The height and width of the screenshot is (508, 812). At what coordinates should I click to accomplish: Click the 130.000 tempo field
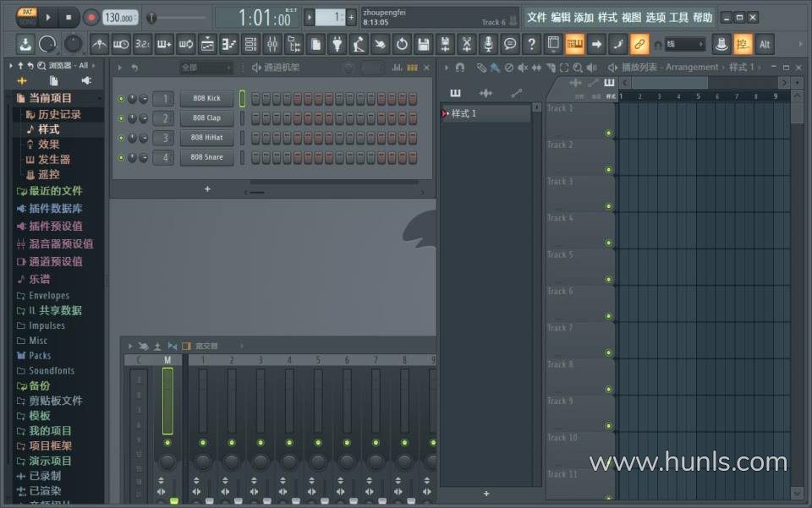click(119, 18)
